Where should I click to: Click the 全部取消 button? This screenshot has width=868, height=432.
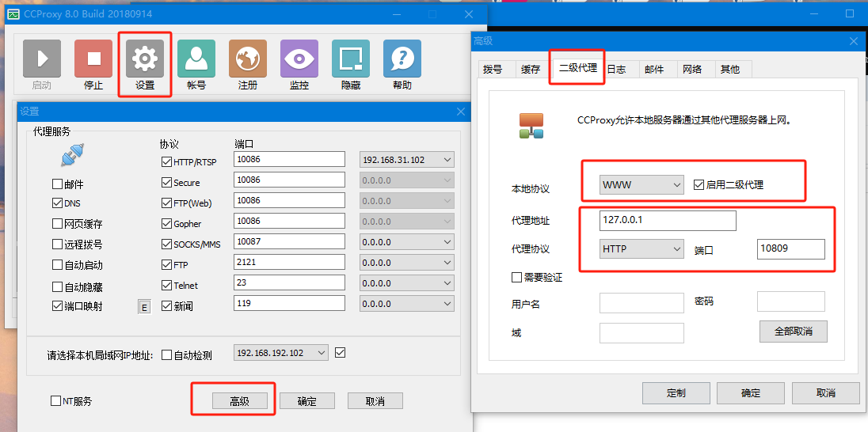(x=794, y=332)
